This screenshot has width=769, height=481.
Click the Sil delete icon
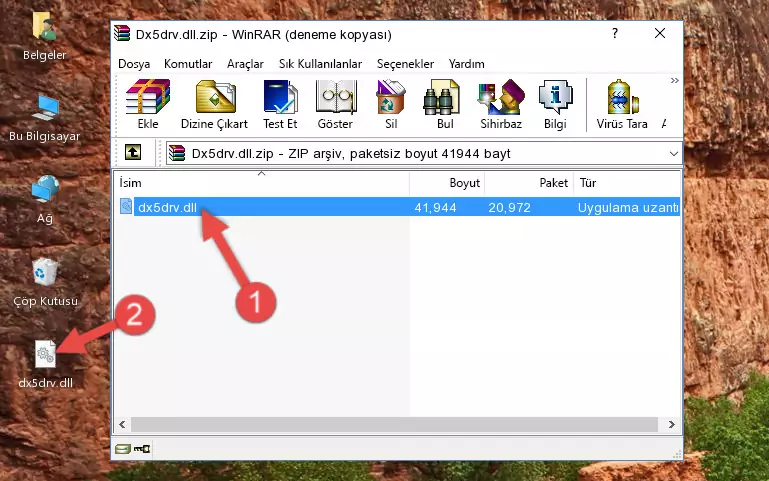[391, 97]
